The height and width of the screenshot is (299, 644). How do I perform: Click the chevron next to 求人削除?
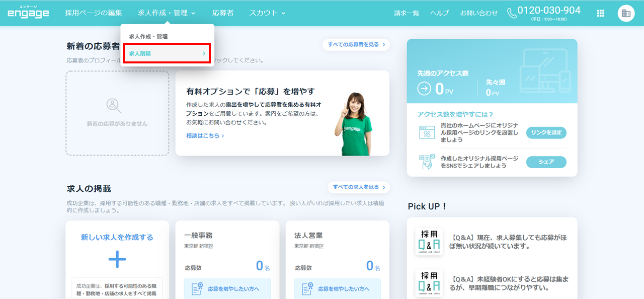[x=204, y=53]
